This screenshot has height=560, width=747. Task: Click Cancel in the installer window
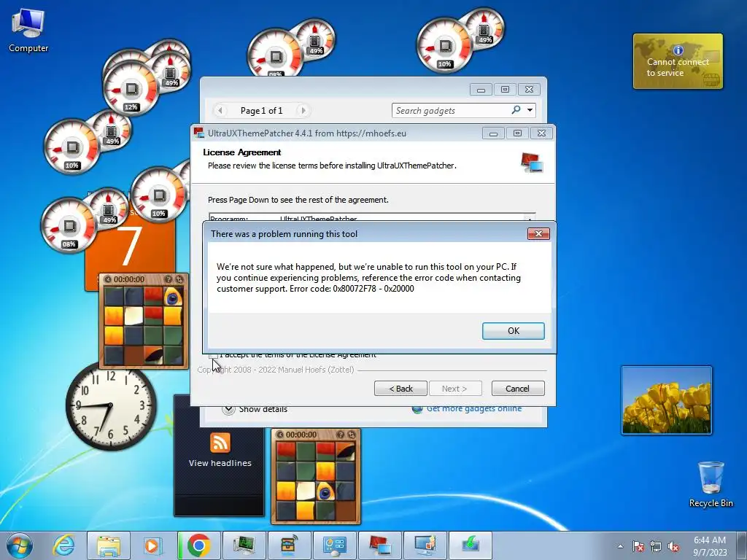click(517, 389)
